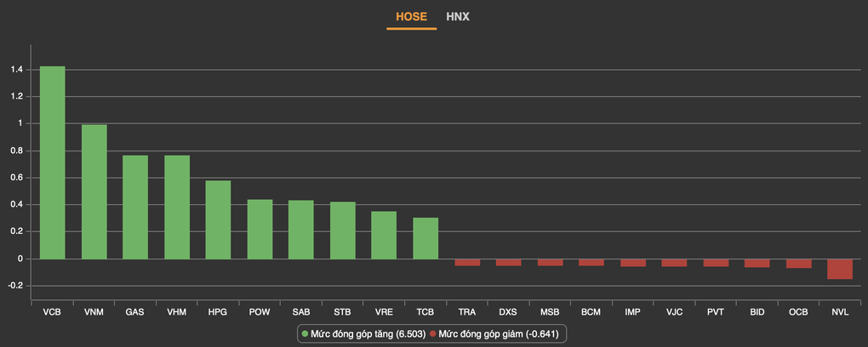The height and width of the screenshot is (347, 868).
Task: Click the BCM axis label
Action: coord(591,312)
